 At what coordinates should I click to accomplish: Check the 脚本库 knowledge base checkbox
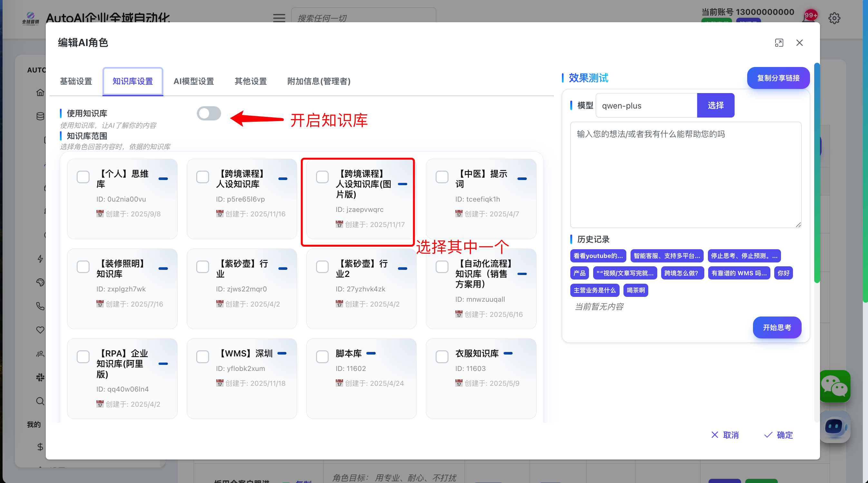pyautogui.click(x=322, y=357)
